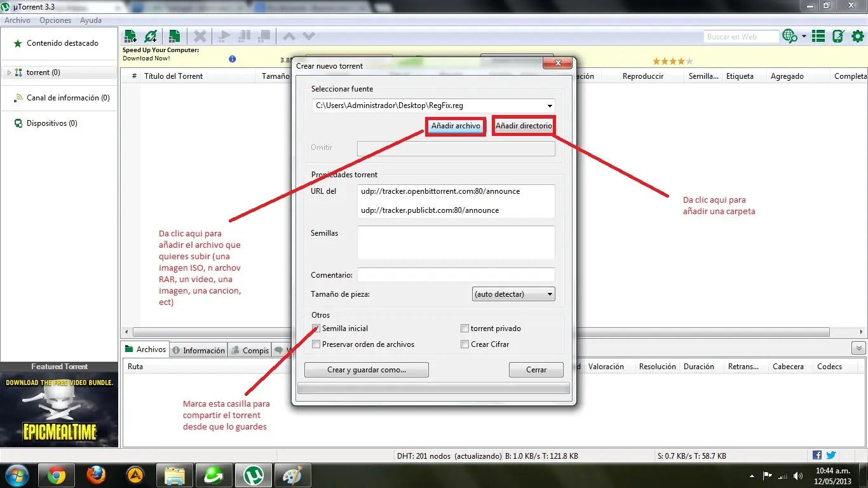
Task: Check Preservar orden de archivos checkbox
Action: coord(316,344)
